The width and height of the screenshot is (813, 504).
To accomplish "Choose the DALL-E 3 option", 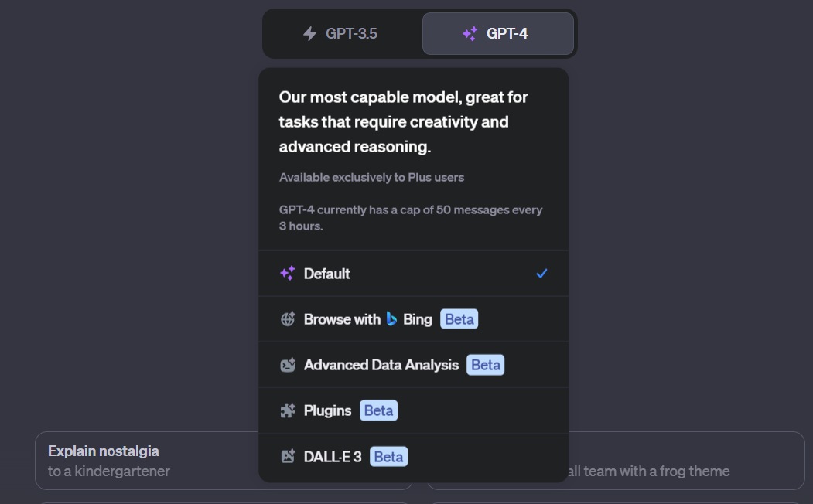I will pyautogui.click(x=414, y=458).
